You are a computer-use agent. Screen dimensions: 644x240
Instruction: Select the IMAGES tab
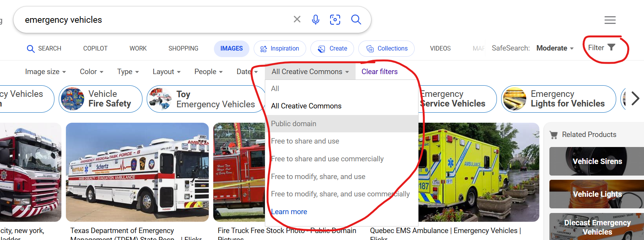232,49
